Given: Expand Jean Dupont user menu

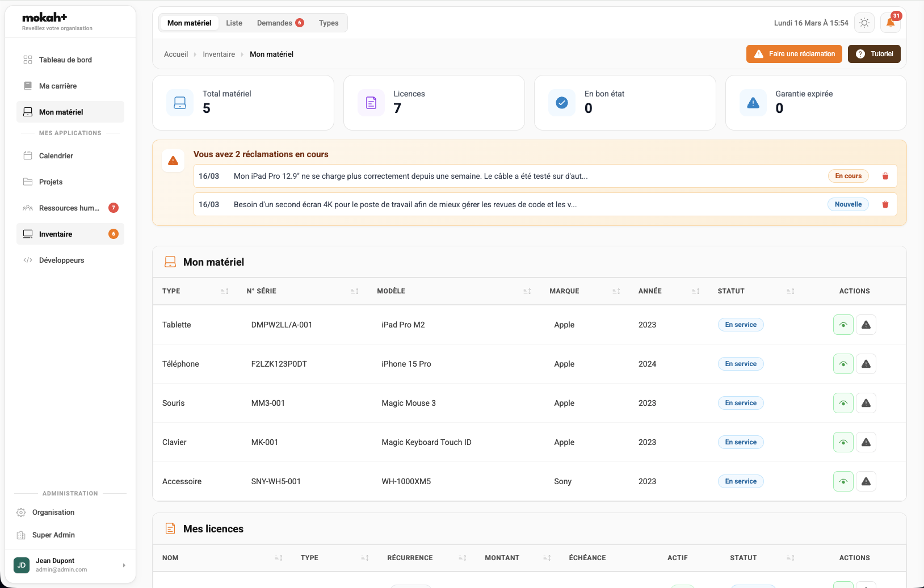Looking at the screenshot, I should pyautogui.click(x=124, y=565).
